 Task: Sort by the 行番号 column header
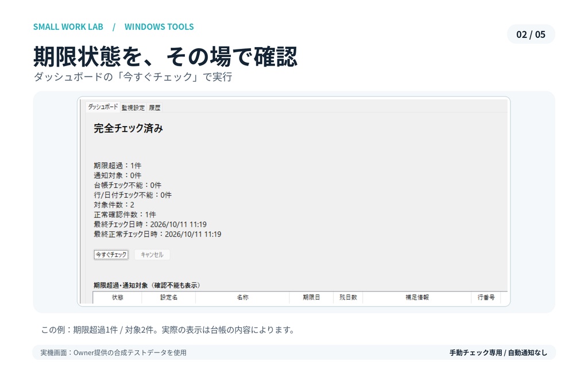(x=486, y=297)
